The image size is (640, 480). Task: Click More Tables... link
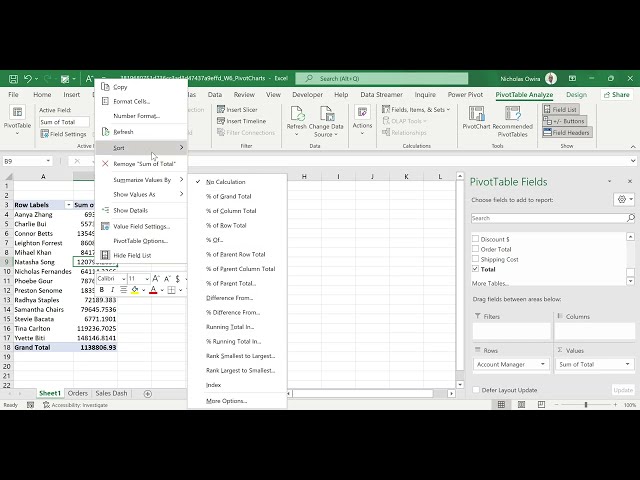[490, 283]
